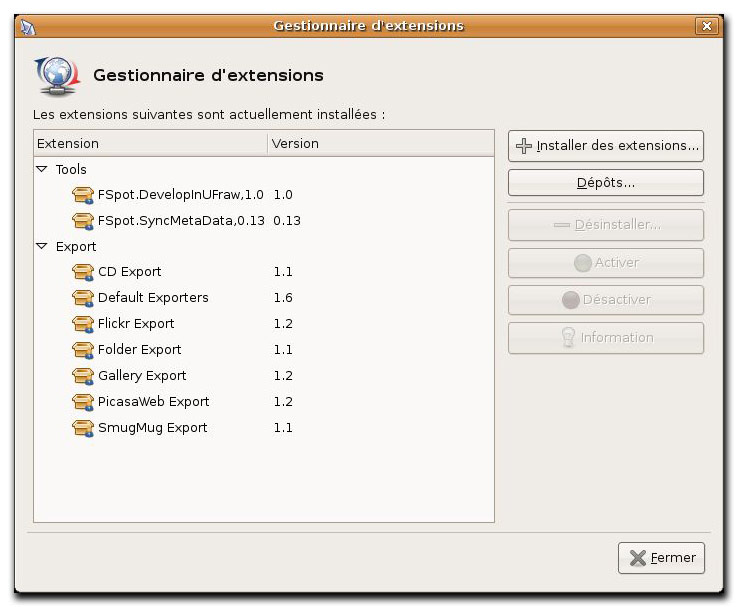Click version 1.2 of PicasaWeb Export
The width and height of the screenshot is (738, 607).
[283, 401]
